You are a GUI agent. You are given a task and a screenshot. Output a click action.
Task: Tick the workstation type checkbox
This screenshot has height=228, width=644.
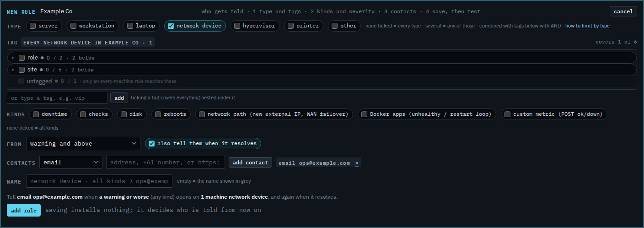[73, 26]
